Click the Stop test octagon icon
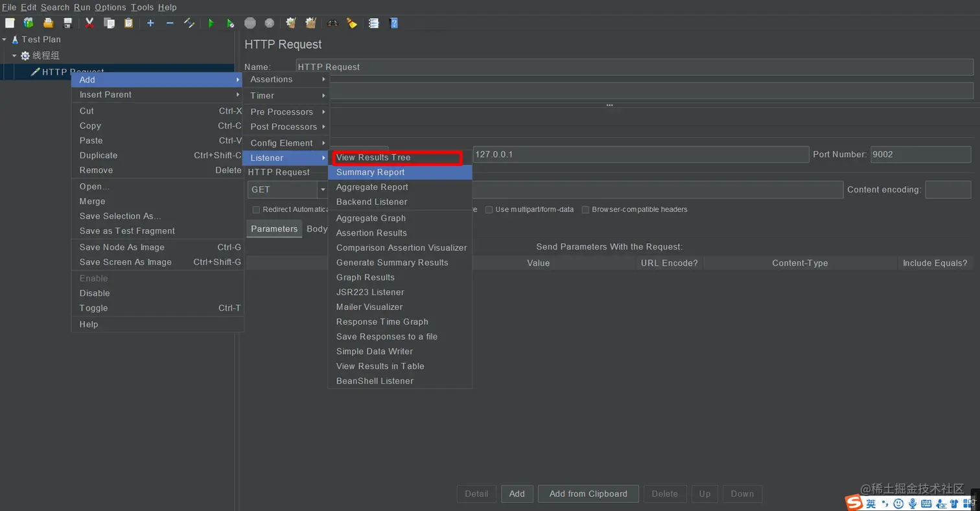Screen dimensions: 980x511 click(x=250, y=23)
